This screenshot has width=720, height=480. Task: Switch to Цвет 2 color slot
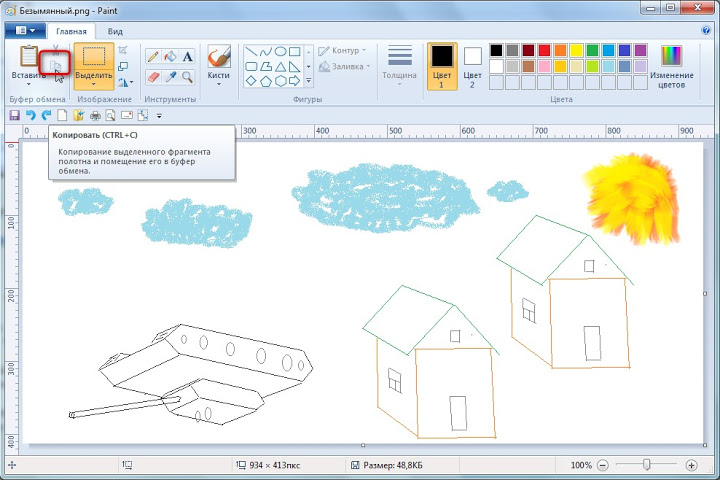coord(472,65)
